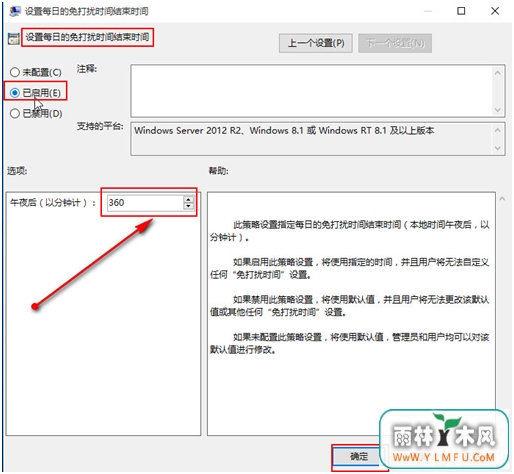The height and width of the screenshot is (474, 514).
Task: Click the window title bar app icon
Action: tap(15, 11)
